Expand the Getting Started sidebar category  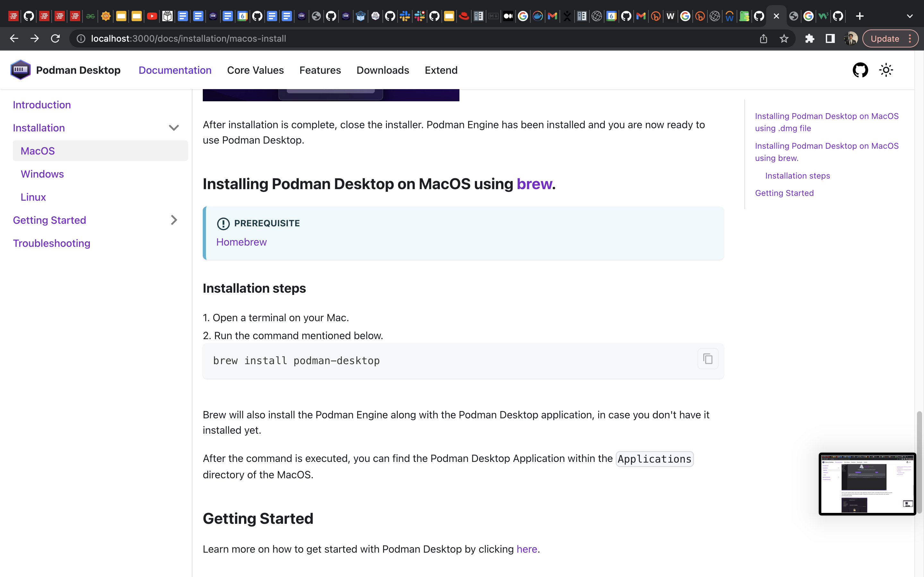[174, 220]
